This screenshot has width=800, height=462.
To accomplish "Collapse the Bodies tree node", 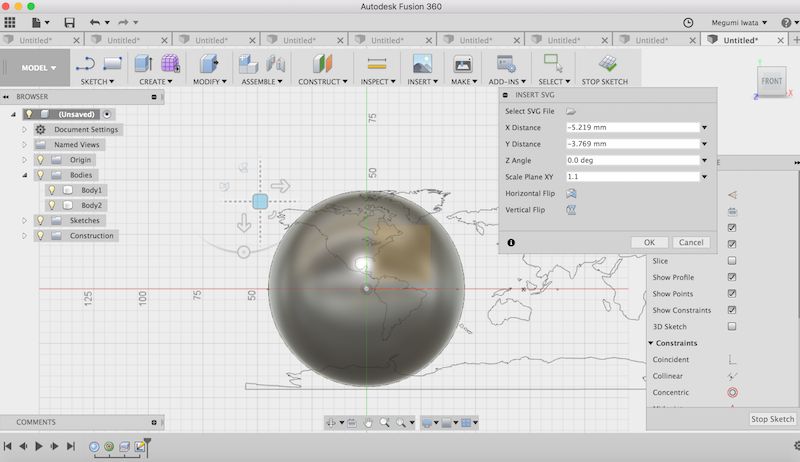I will [x=24, y=175].
